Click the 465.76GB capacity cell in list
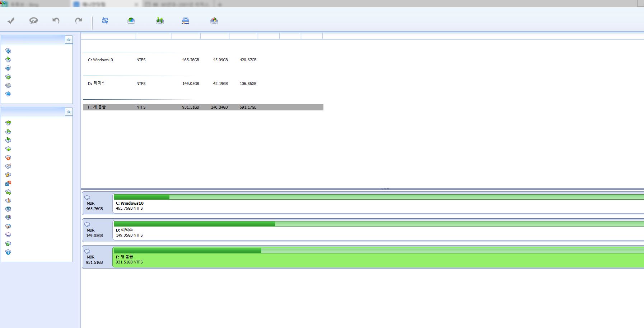This screenshot has width=644, height=328. (191, 60)
